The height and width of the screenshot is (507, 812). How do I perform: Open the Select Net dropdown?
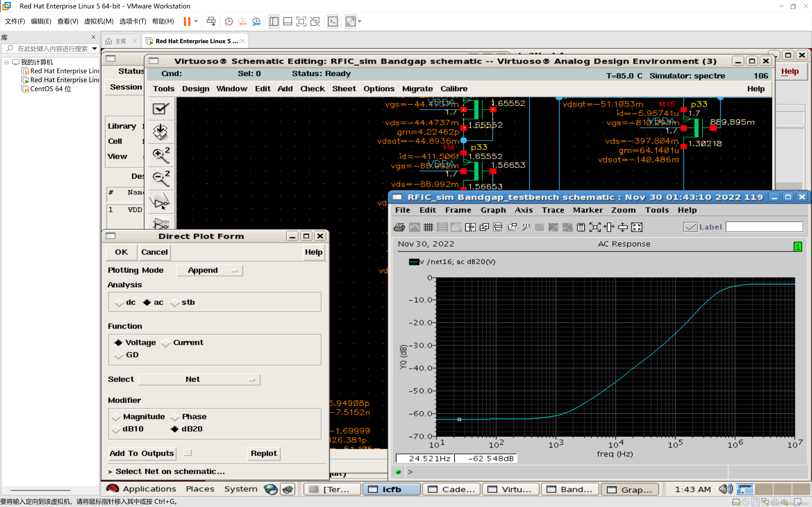pos(199,380)
